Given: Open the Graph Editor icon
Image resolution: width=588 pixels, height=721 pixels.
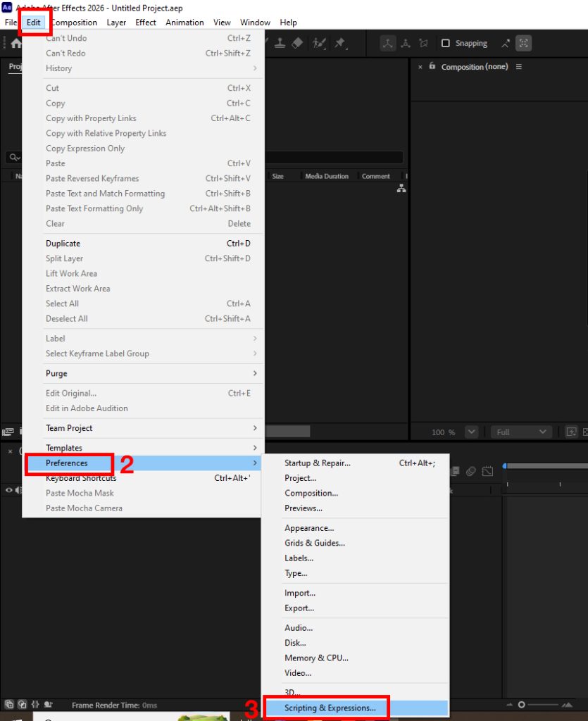Looking at the screenshot, I should tap(487, 471).
